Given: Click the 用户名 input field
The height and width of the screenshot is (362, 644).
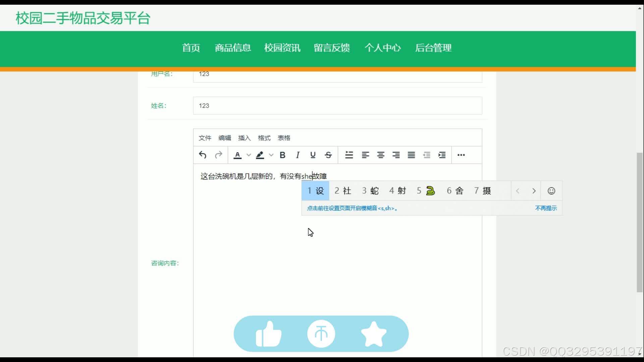Looking at the screenshot, I should 338,76.
